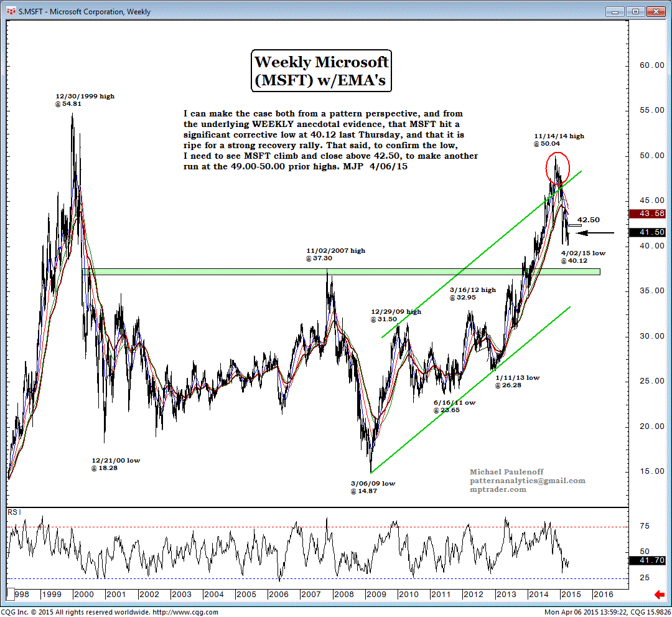Screen dimensions: 672x617
Task: Click the 43.58 red price marker
Action: [647, 213]
